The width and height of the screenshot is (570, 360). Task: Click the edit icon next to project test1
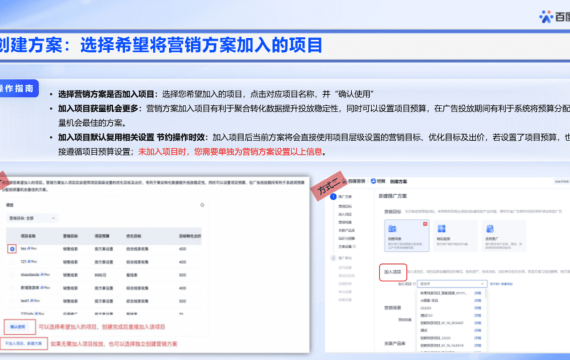point(32,301)
